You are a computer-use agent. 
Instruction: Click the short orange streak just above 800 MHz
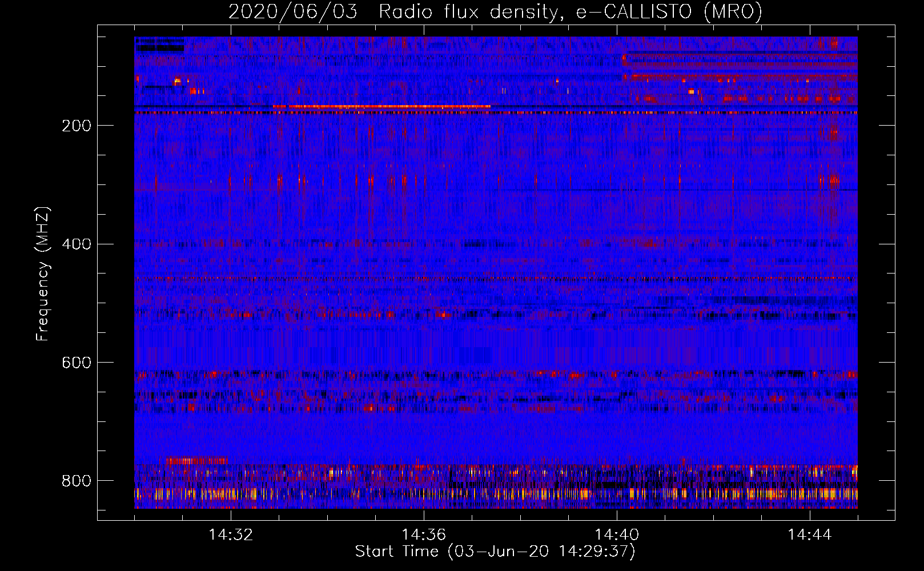click(x=197, y=460)
